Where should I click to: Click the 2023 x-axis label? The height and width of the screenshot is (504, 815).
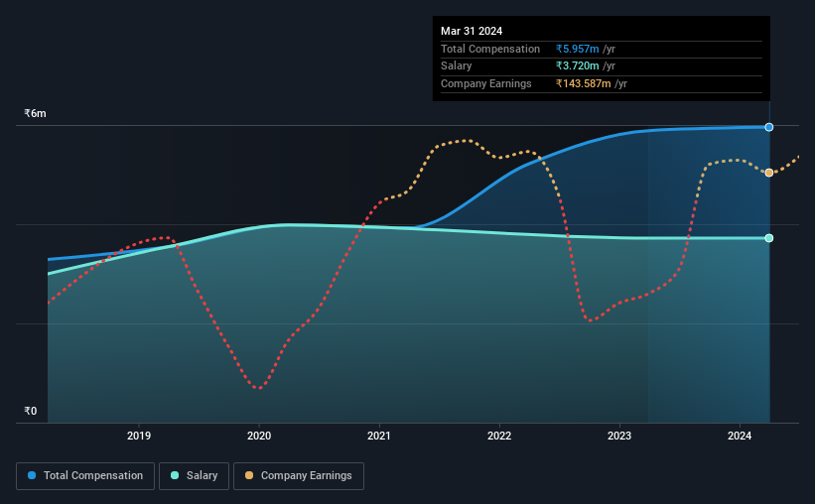pos(619,436)
